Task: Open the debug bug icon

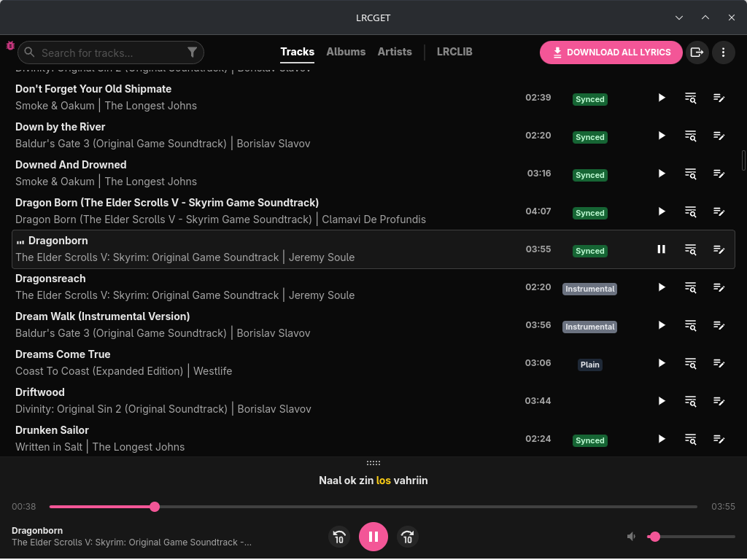Action: click(10, 46)
